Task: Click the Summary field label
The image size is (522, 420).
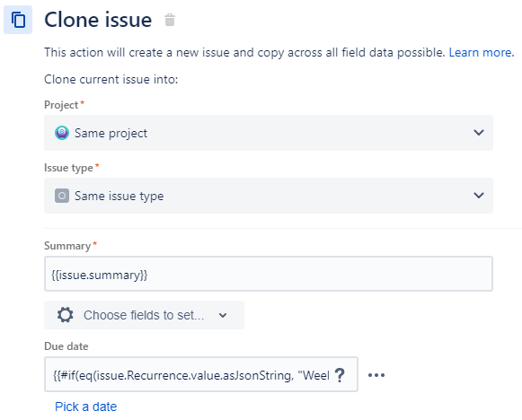Action: pos(67,246)
